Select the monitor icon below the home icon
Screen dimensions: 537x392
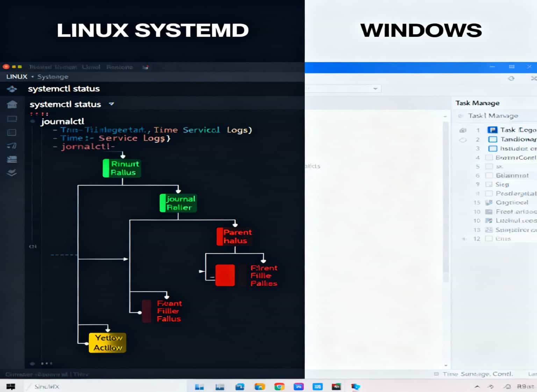(x=12, y=119)
